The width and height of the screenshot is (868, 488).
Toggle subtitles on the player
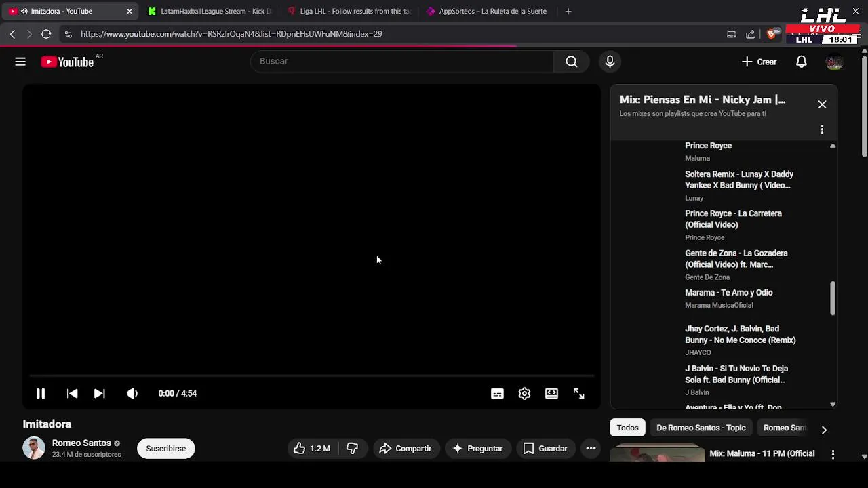[497, 393]
